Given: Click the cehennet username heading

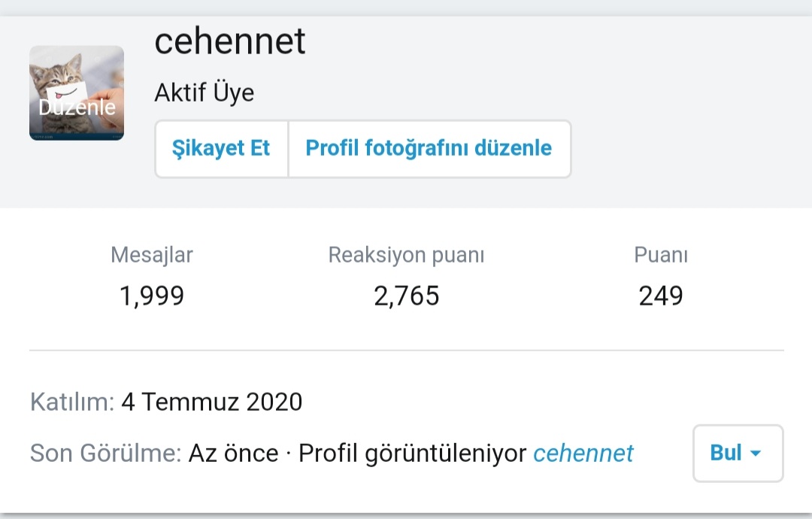Looking at the screenshot, I should click(x=230, y=41).
